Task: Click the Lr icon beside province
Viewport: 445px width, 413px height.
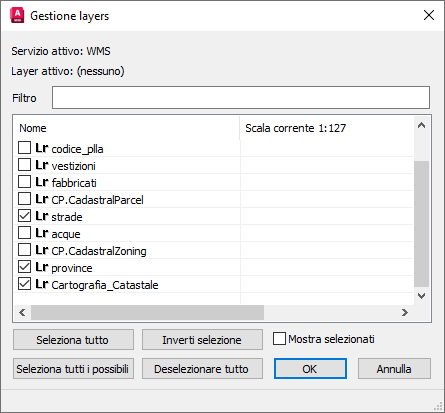Action: (x=42, y=267)
